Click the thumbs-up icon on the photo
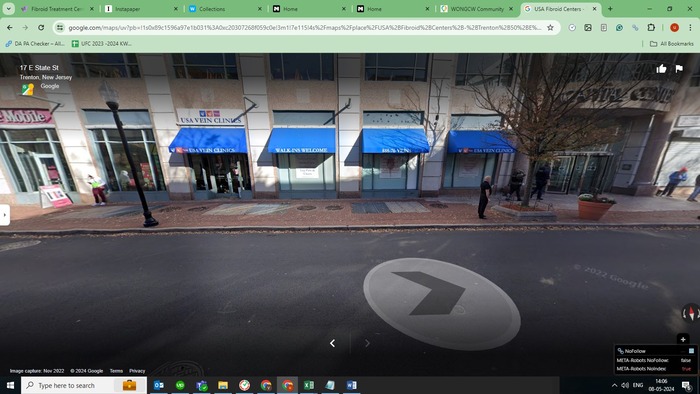 (661, 68)
